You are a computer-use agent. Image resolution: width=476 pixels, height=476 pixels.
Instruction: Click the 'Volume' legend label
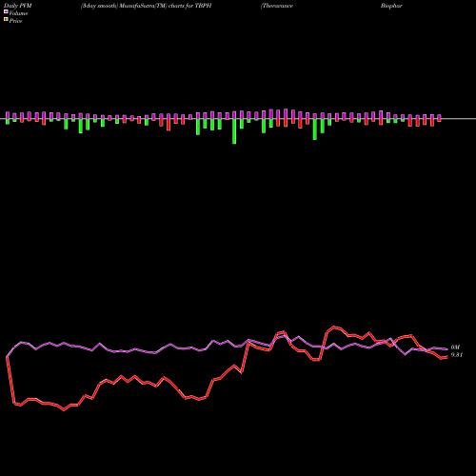[x=18, y=13]
